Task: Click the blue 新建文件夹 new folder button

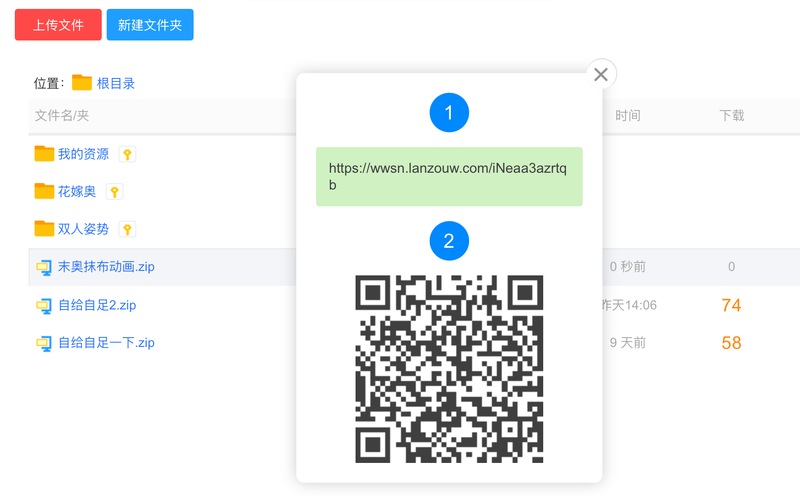Action: [x=150, y=24]
